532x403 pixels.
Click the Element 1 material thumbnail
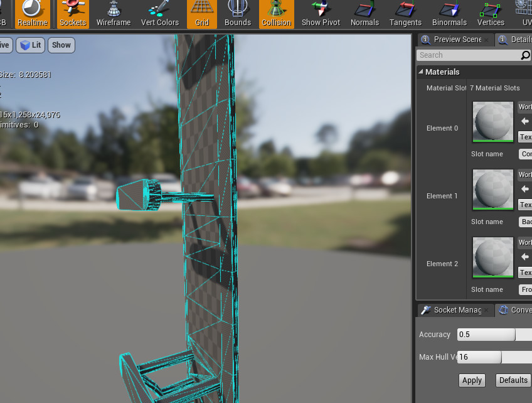click(493, 190)
